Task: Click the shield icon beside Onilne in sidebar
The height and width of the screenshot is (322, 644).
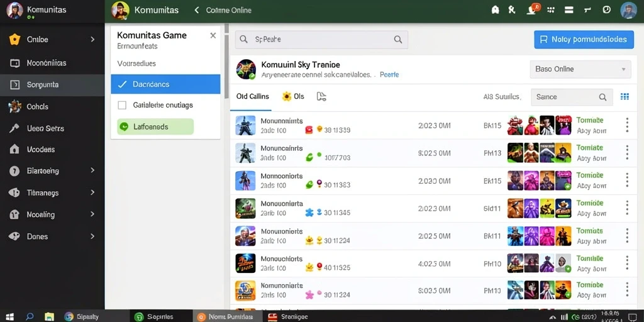Action: point(14,40)
